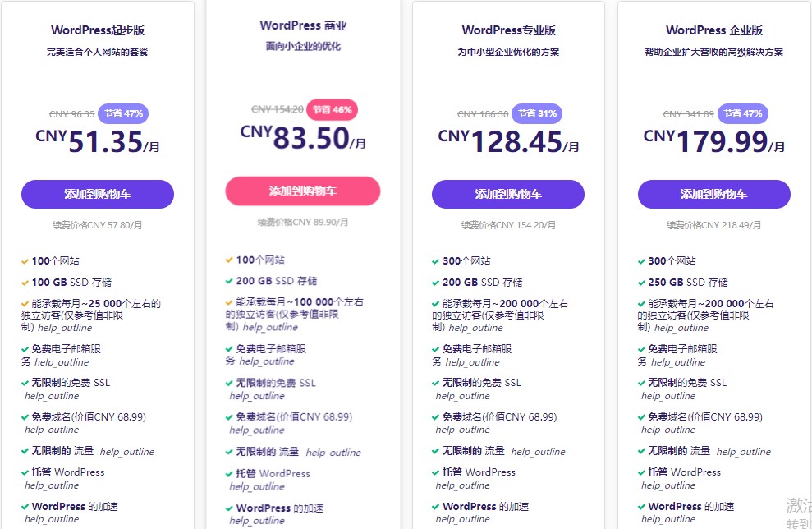Screen dimensions: 812x529
Task: Open help tooltip under 免费域名 in WordPress 商业
Action: pos(257,430)
